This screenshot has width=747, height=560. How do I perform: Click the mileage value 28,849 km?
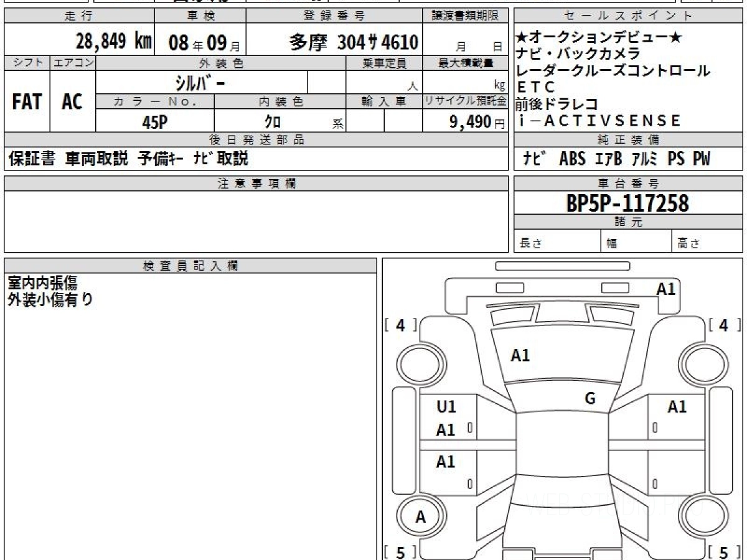point(114,42)
